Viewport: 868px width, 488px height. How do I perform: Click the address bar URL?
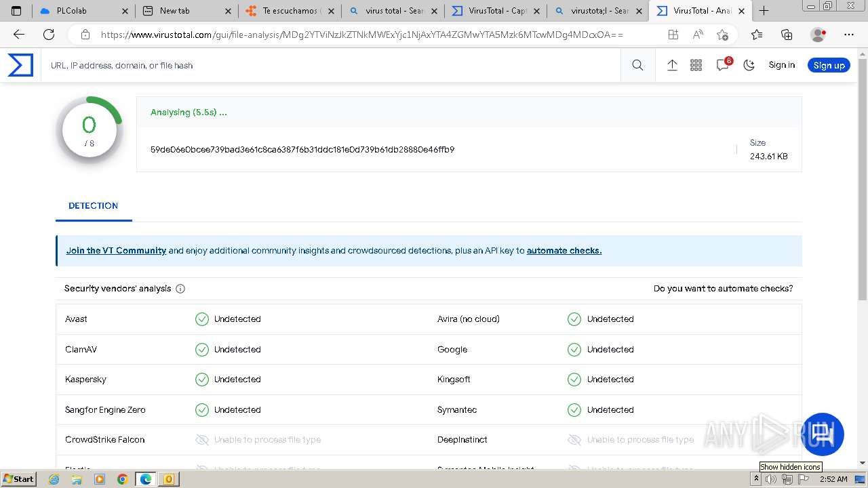(361, 35)
